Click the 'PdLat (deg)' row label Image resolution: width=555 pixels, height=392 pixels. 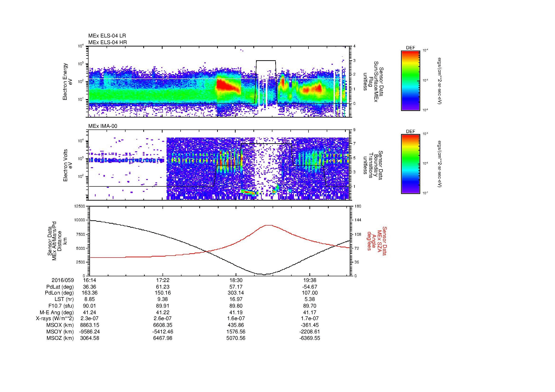coord(60,287)
